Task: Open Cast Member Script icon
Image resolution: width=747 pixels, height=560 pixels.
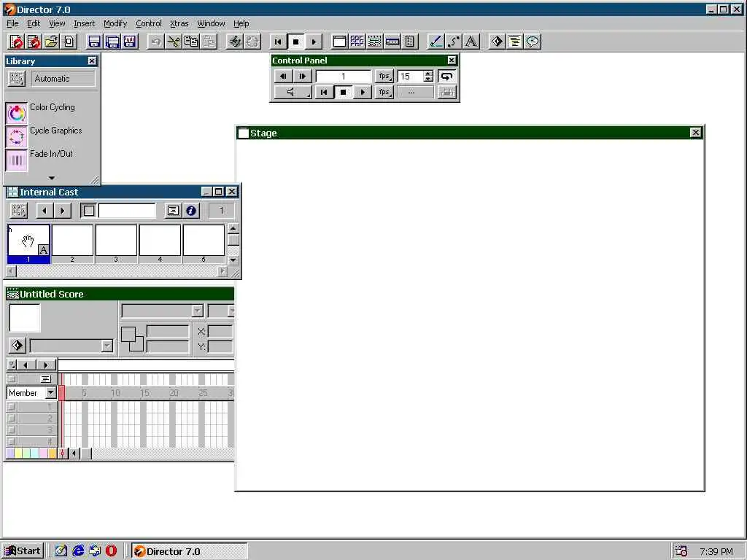Action: point(173,211)
